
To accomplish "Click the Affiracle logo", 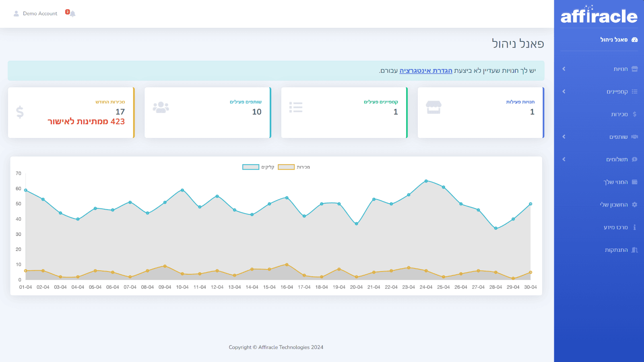I will point(599,15).
